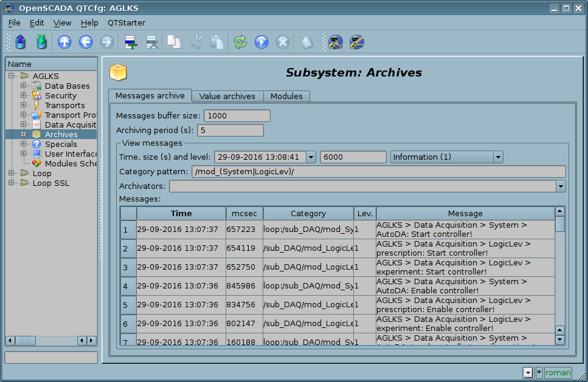Switch to the Value archives tab
This screenshot has width=588, height=382.
[x=227, y=96]
